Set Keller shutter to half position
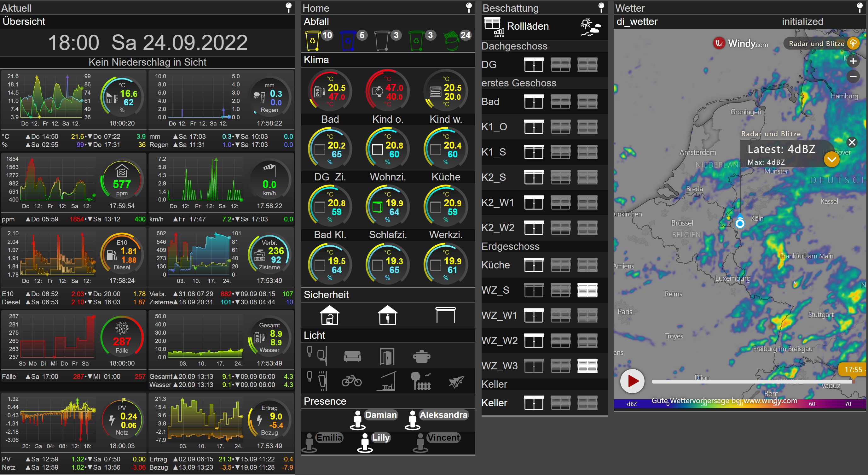Image resolution: width=868 pixels, height=475 pixels. tap(560, 402)
